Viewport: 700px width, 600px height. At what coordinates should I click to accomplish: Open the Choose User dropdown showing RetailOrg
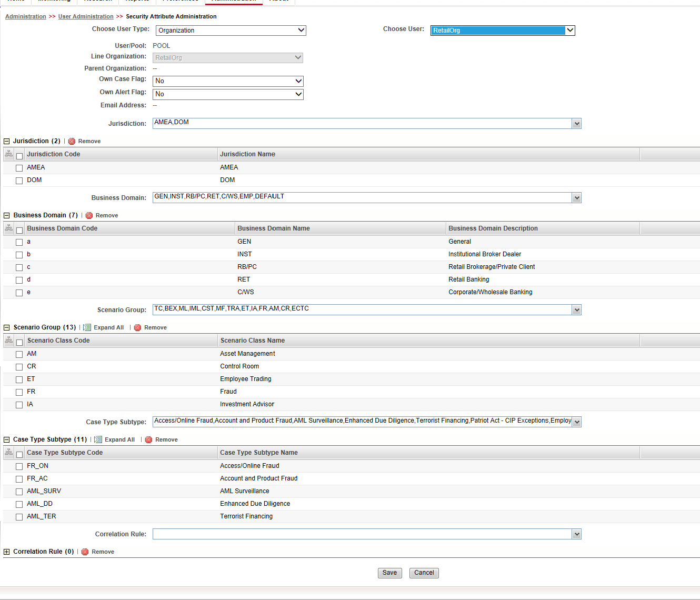coord(503,31)
